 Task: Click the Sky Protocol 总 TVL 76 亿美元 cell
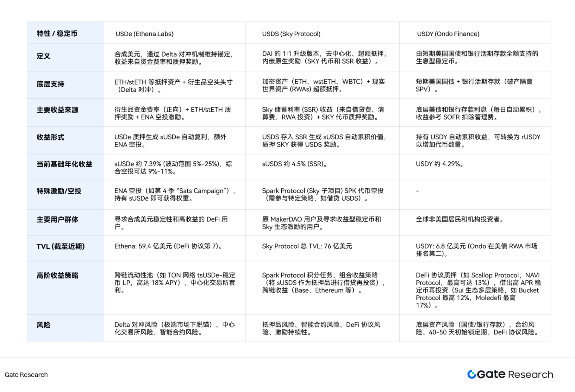307,246
